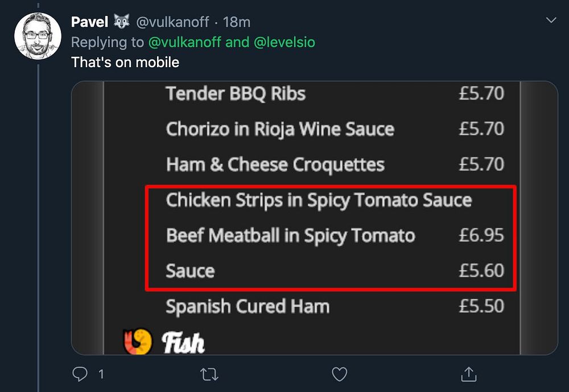Click the share tweet icon

pos(468,374)
